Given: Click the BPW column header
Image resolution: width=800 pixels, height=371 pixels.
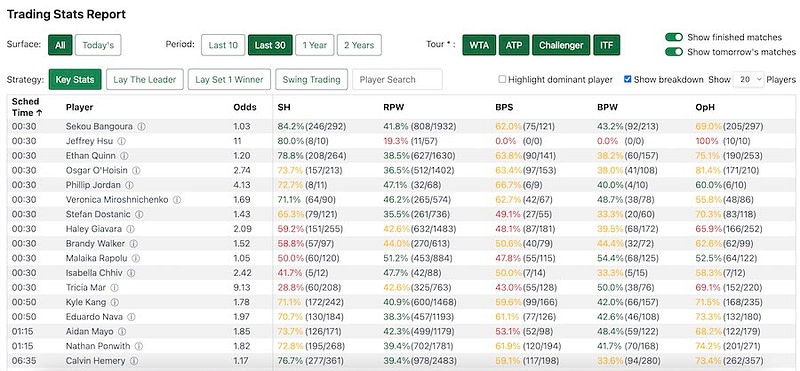Looking at the screenshot, I should pos(607,107).
